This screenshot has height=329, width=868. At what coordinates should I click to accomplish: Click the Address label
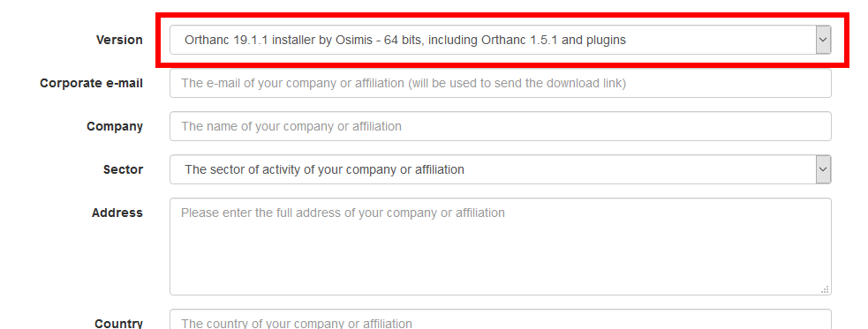(x=117, y=213)
